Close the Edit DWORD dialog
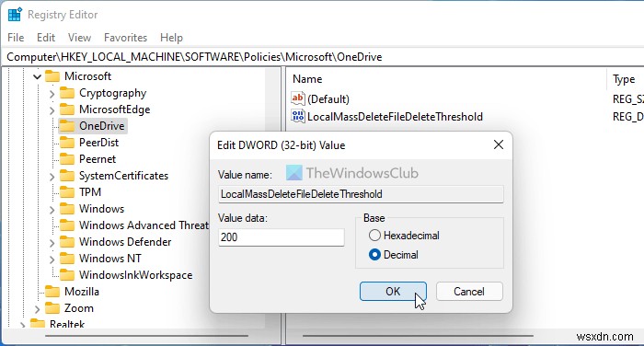644x346 pixels. click(x=499, y=144)
